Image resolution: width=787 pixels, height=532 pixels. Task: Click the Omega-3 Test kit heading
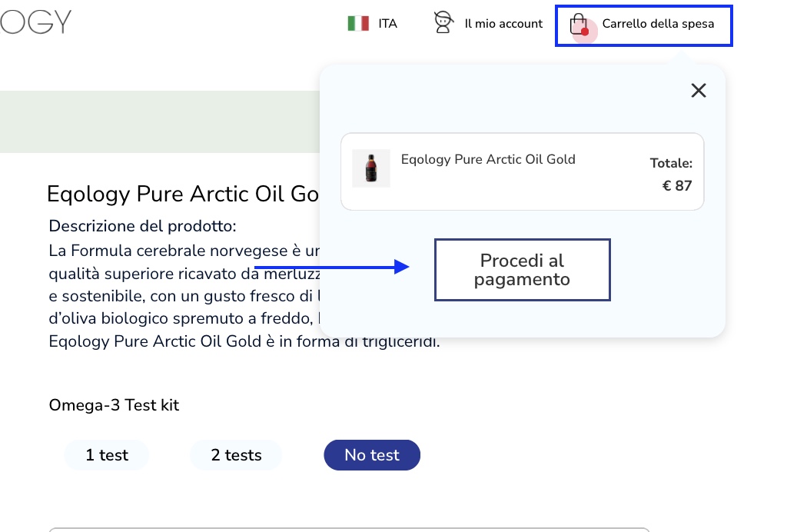114,405
